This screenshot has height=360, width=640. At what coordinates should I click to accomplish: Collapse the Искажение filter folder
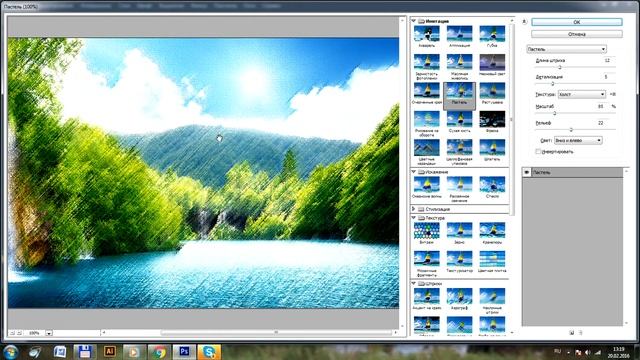coord(413,172)
